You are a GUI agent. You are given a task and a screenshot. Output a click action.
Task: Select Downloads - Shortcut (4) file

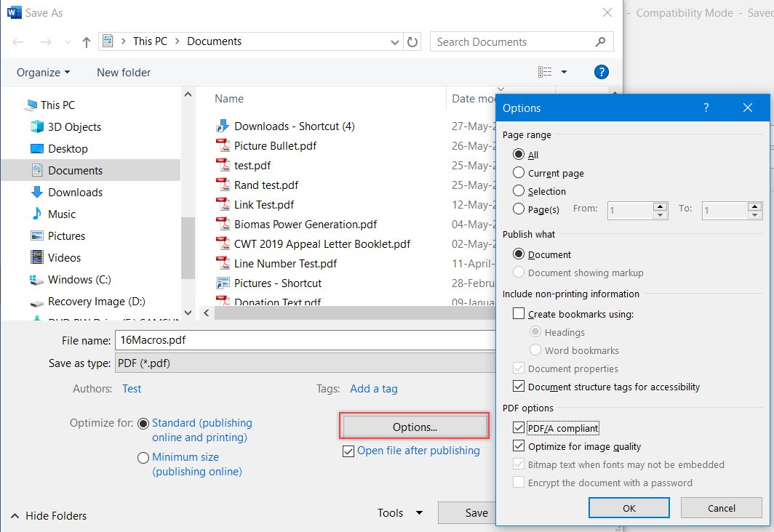coord(294,126)
